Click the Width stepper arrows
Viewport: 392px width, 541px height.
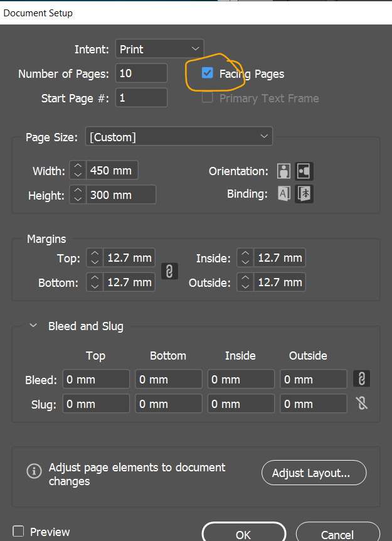coord(78,170)
